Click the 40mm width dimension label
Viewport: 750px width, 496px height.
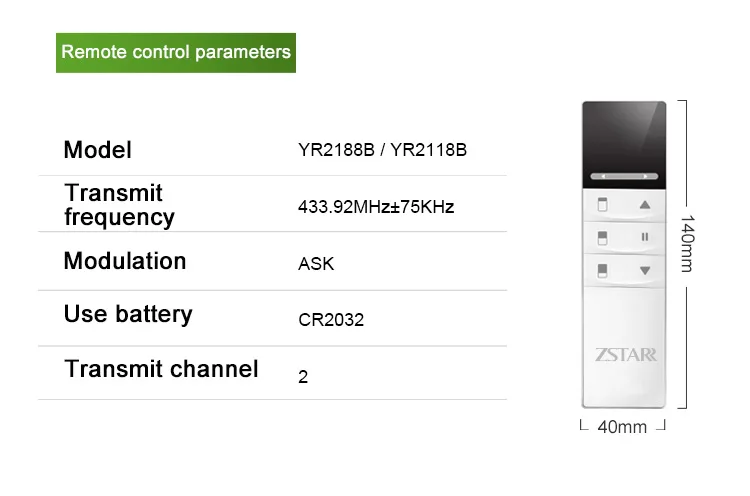click(622, 427)
